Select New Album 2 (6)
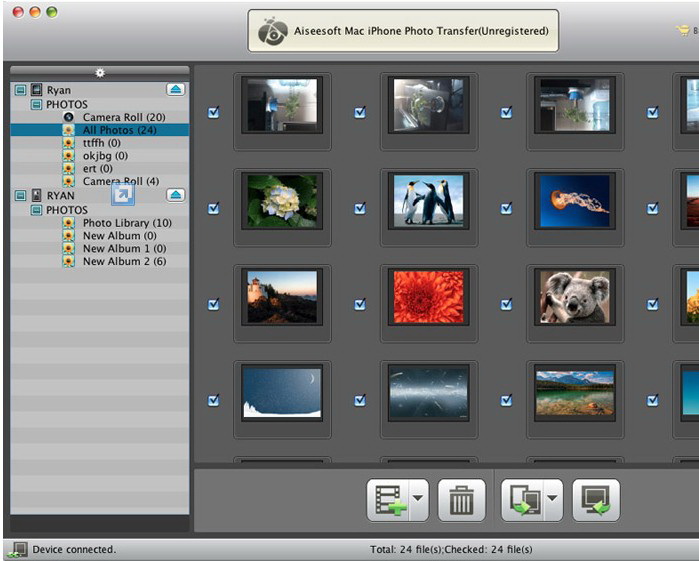The height and width of the screenshot is (561, 699). point(124,261)
